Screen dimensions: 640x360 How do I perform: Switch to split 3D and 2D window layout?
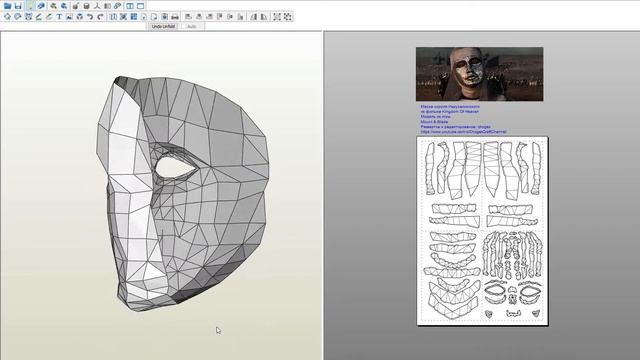pos(130,6)
